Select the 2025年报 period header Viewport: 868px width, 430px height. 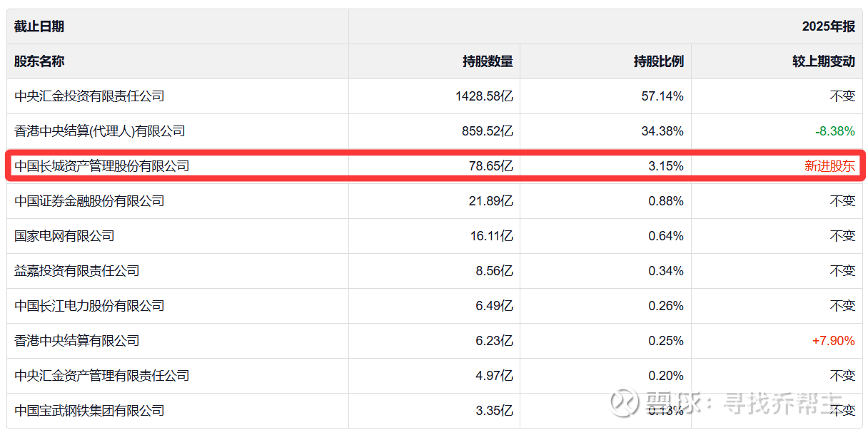(x=828, y=26)
